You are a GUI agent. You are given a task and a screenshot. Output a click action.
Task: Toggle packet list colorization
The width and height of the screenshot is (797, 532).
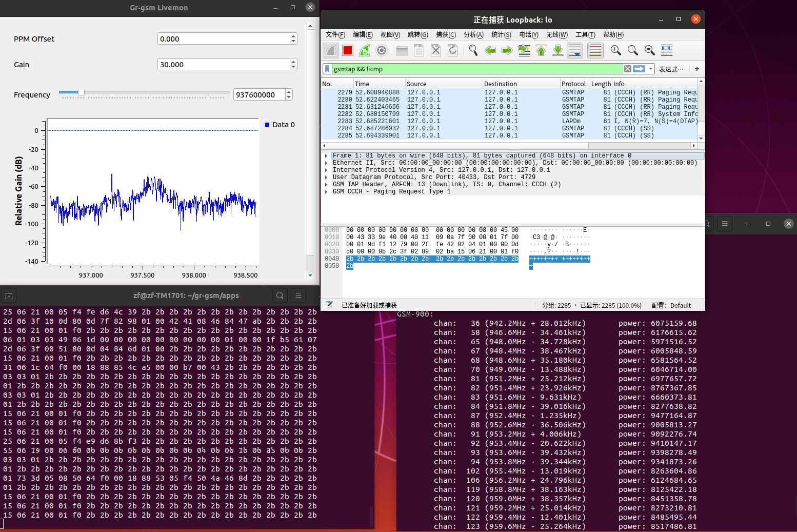pyautogui.click(x=595, y=50)
